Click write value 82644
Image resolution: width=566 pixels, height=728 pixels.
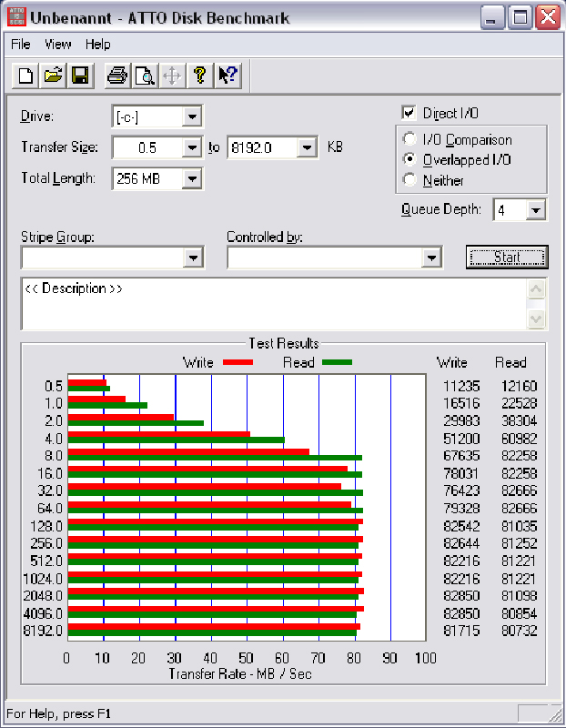click(x=461, y=543)
